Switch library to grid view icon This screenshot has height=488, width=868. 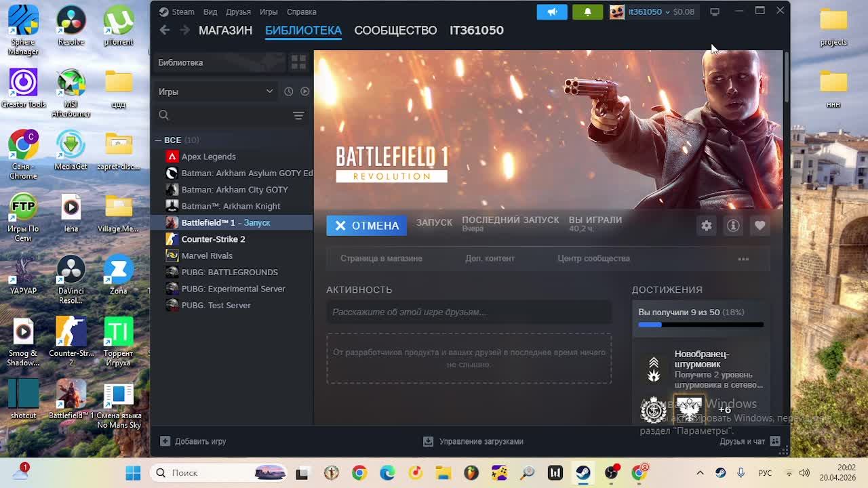coord(298,62)
